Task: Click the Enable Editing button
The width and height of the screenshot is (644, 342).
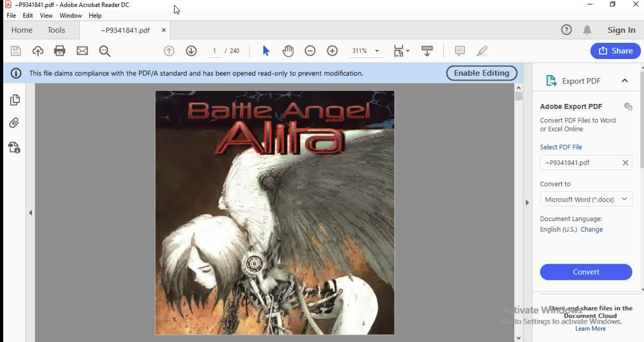Action: tap(482, 73)
